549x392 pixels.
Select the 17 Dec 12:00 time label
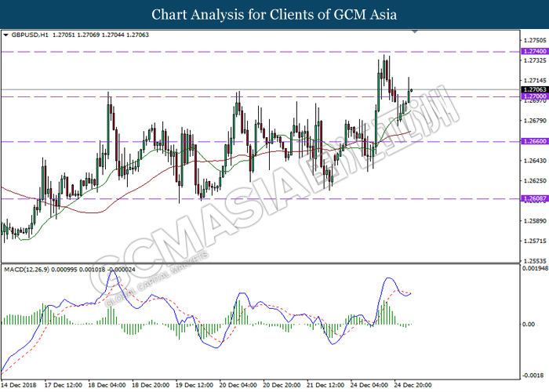[64, 386]
